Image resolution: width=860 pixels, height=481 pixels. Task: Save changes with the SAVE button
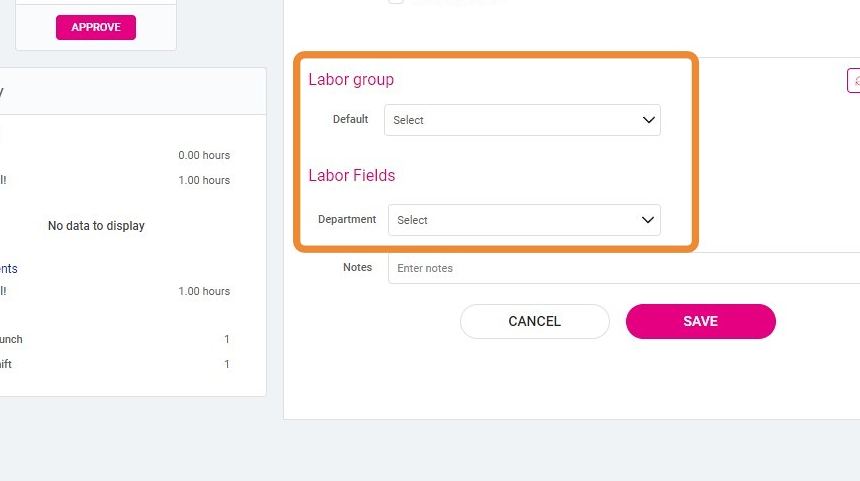click(x=701, y=321)
